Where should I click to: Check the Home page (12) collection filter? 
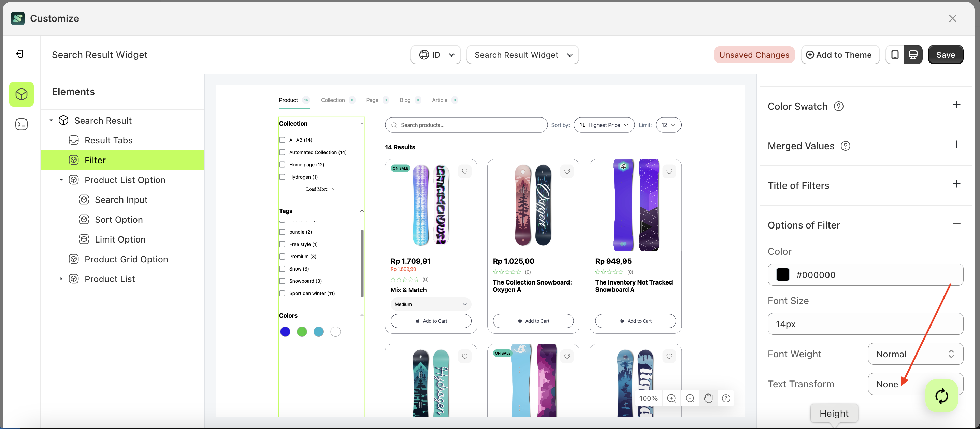click(282, 164)
